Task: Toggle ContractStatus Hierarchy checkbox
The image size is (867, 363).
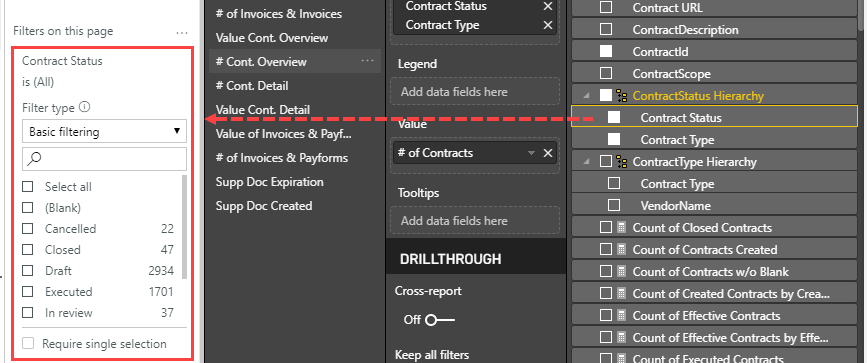Action: click(x=606, y=95)
